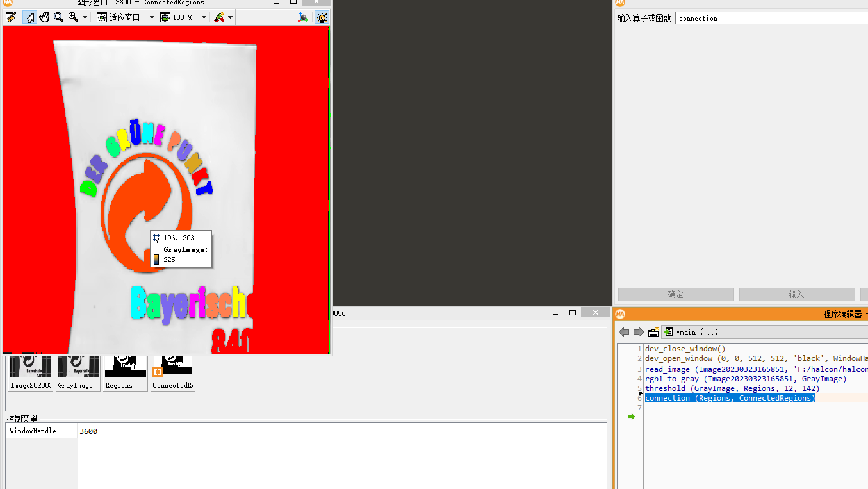The height and width of the screenshot is (489, 868).
Task: Maximize the variable window
Action: pos(573,313)
